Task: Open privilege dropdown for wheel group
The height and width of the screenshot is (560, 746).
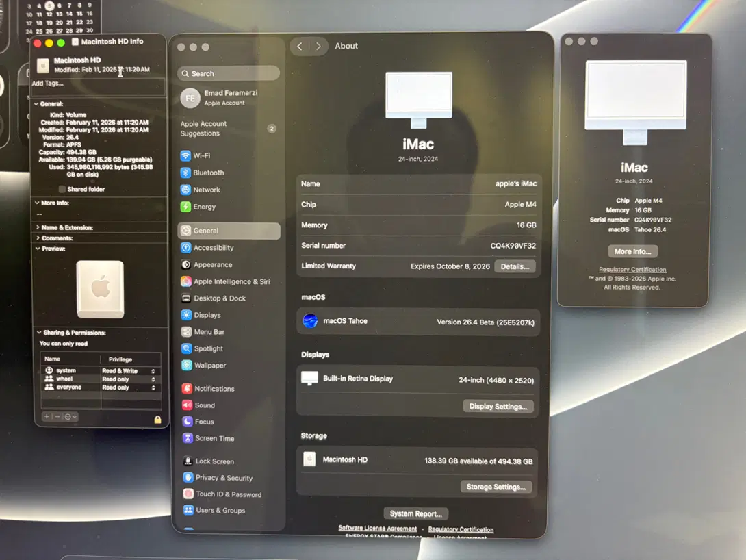Action: (x=153, y=379)
